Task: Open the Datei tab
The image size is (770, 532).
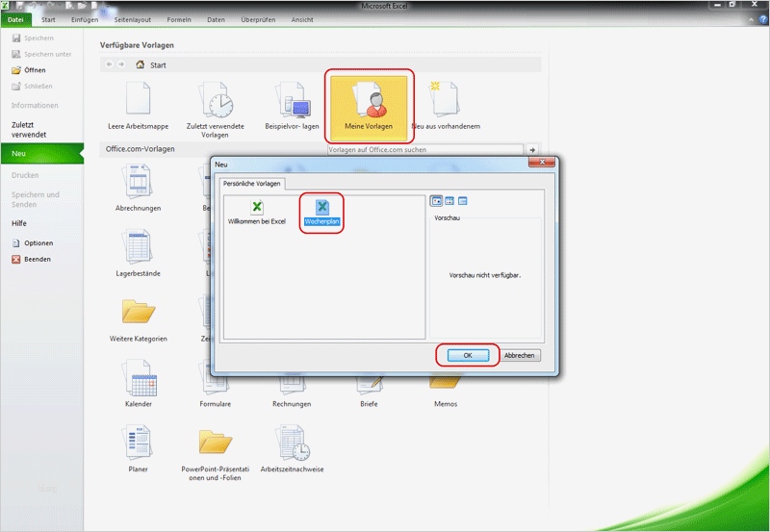Action: [15, 19]
